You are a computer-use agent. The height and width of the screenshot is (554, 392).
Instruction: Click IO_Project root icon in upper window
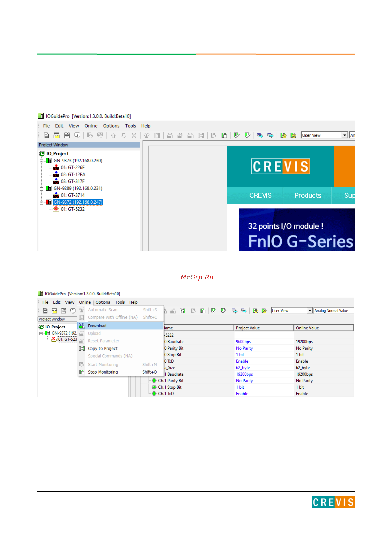pyautogui.click(x=42, y=154)
